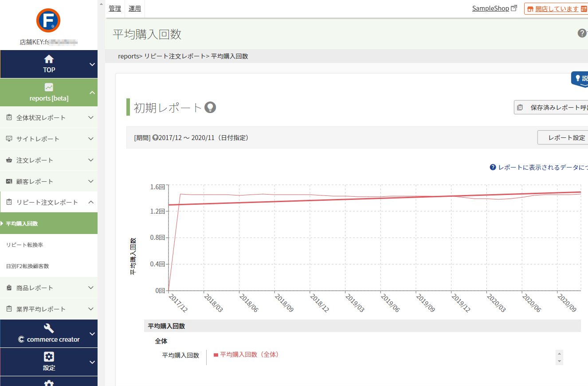Expand 全体状況レポート chevron
Image resolution: width=588 pixels, height=386 pixels.
point(90,117)
